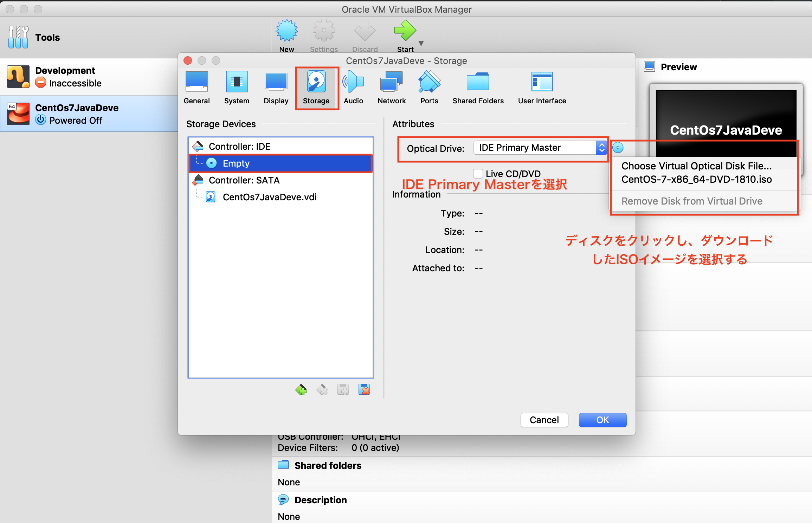Open the Start button dropdown arrow
This screenshot has width=812, height=523.
(421, 44)
